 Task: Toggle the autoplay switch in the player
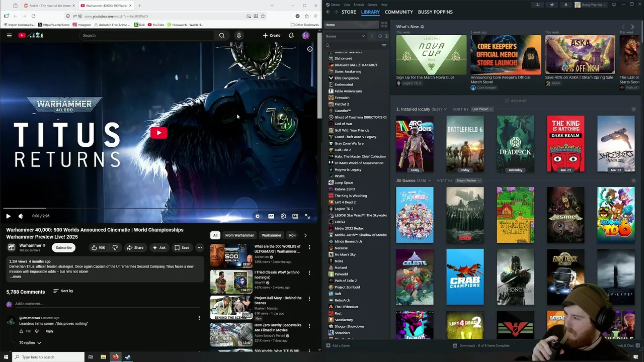(258, 216)
